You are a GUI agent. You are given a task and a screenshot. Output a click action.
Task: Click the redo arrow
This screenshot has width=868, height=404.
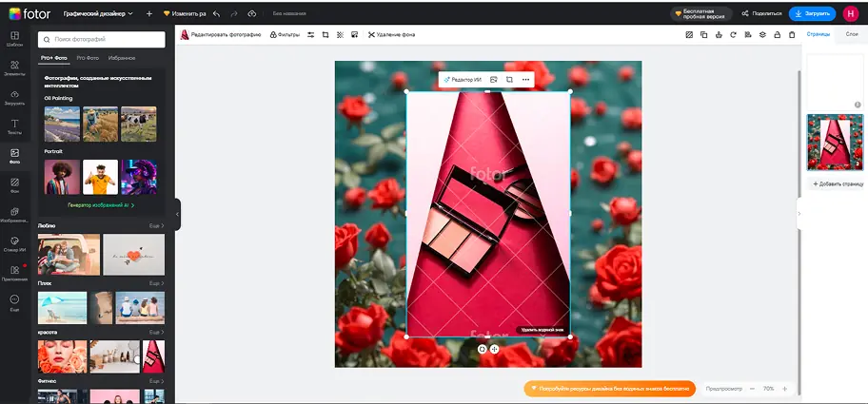234,13
